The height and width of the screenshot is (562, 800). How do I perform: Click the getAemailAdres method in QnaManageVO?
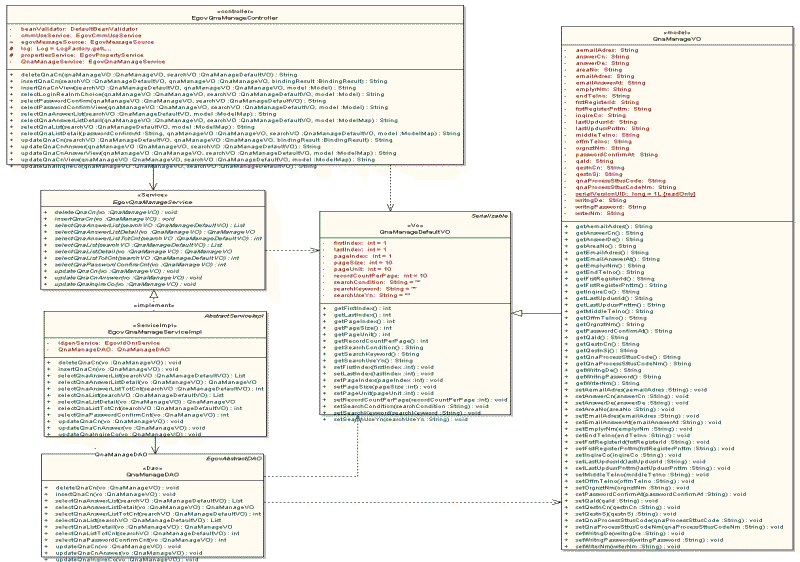coord(610,227)
